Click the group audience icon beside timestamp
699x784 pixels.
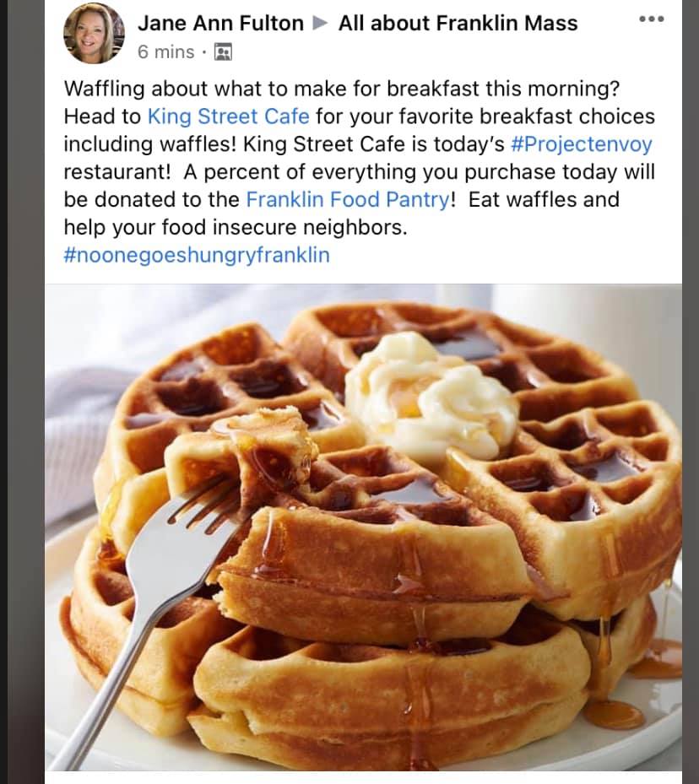coord(223,52)
